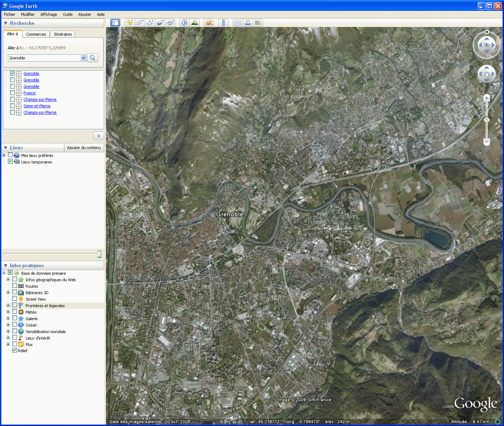Zoom in with the plus button

(x=487, y=98)
